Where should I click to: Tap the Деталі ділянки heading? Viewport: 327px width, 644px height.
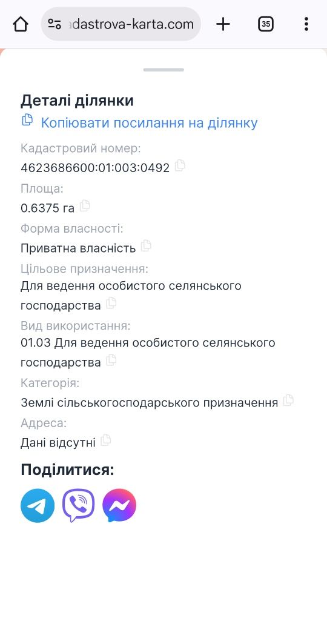[x=77, y=101]
